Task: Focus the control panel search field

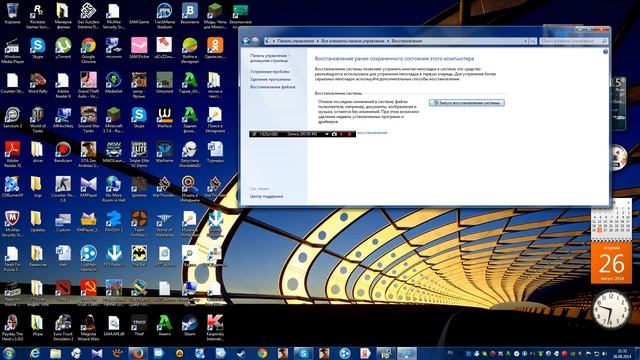Action: pyautogui.click(x=573, y=41)
